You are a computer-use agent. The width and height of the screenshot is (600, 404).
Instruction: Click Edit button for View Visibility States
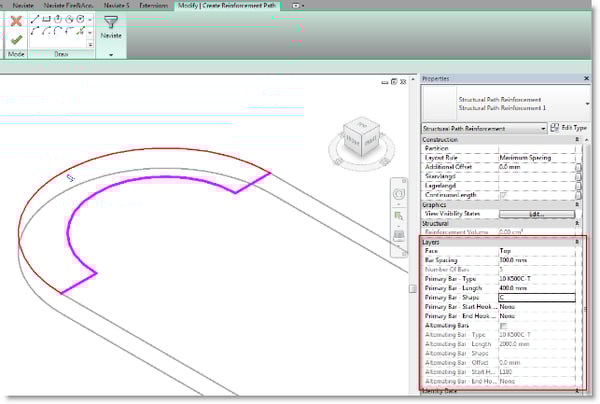pos(537,214)
